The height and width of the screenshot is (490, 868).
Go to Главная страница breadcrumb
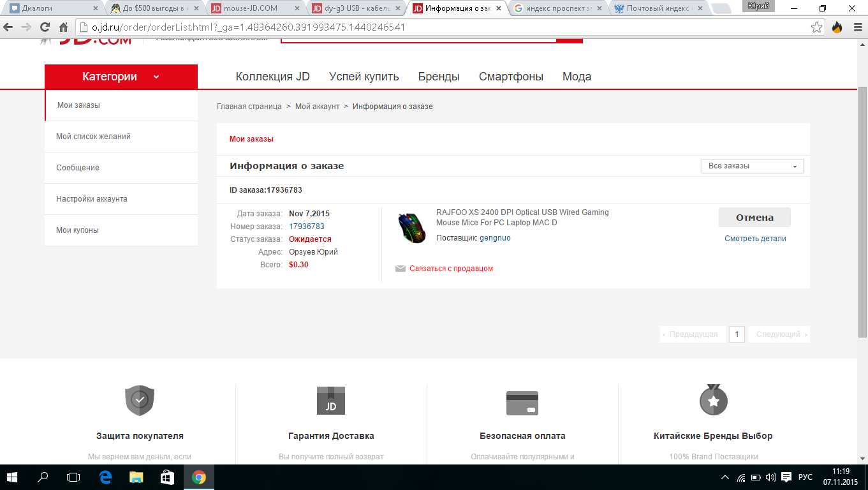pos(249,107)
